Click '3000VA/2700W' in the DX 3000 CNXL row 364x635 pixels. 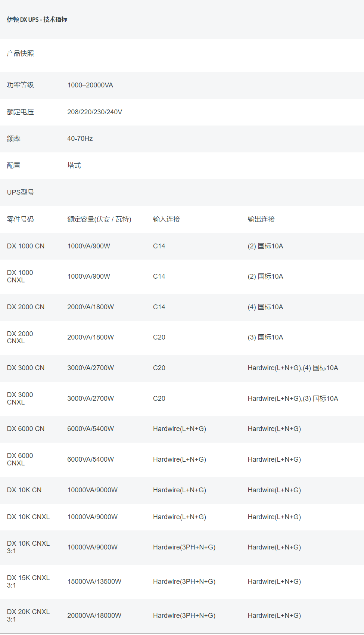click(x=91, y=399)
